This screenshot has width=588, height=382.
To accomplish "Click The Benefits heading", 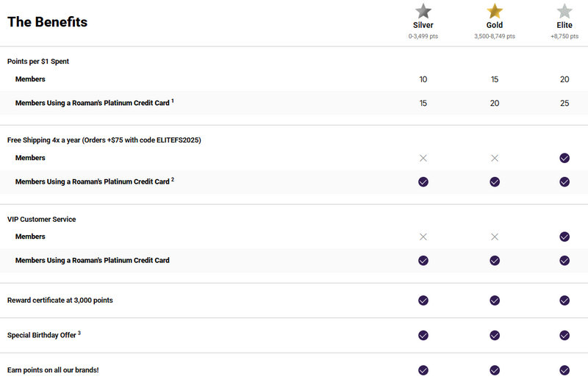I will [x=47, y=22].
